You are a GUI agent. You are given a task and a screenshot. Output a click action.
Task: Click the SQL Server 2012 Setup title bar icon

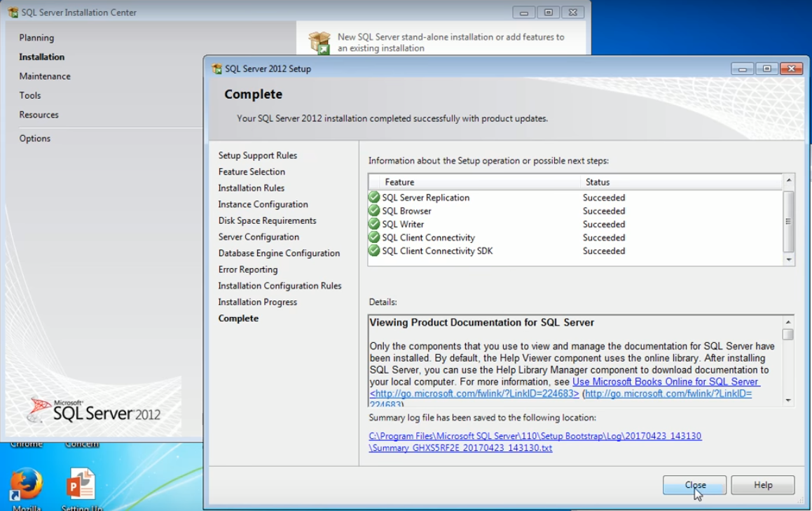(216, 69)
